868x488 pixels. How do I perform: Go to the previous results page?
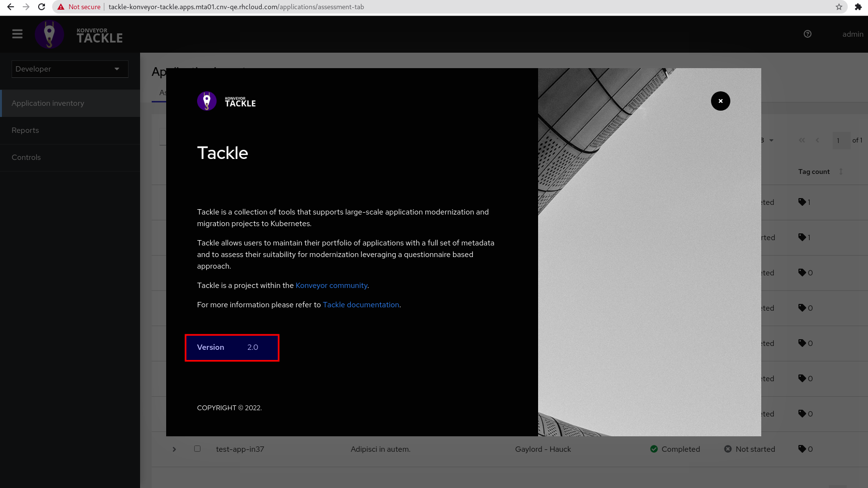pos(817,140)
